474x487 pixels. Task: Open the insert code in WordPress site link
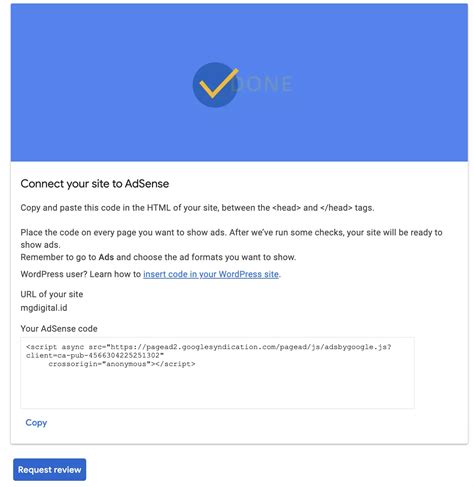[211, 274]
